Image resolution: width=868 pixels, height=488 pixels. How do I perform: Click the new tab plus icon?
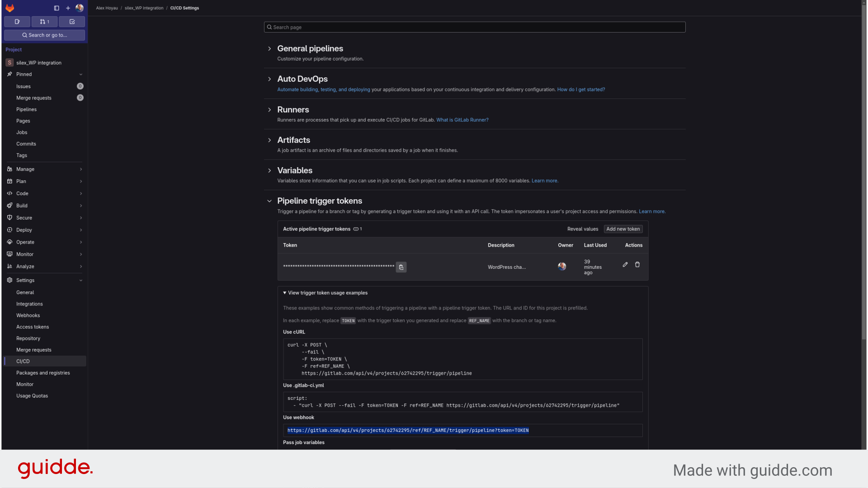[67, 8]
